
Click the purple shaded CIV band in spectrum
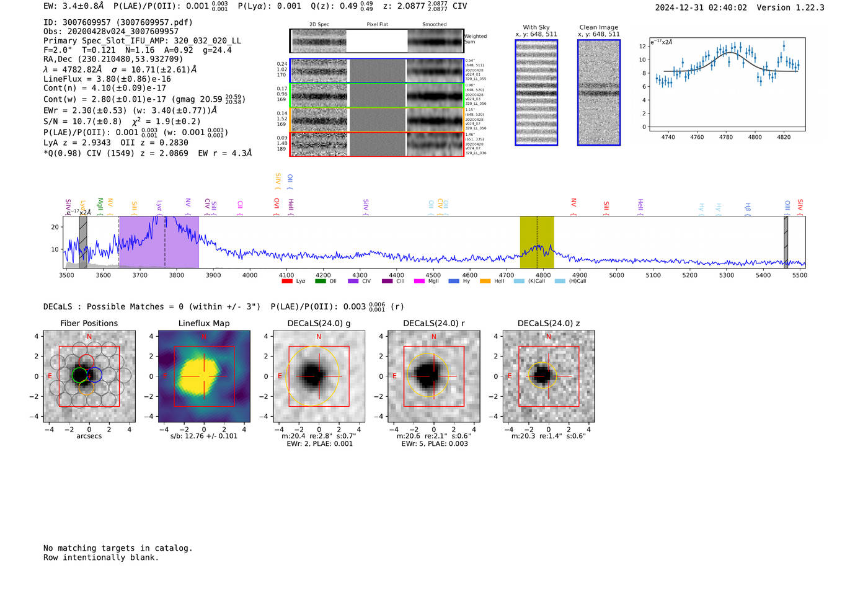point(159,242)
